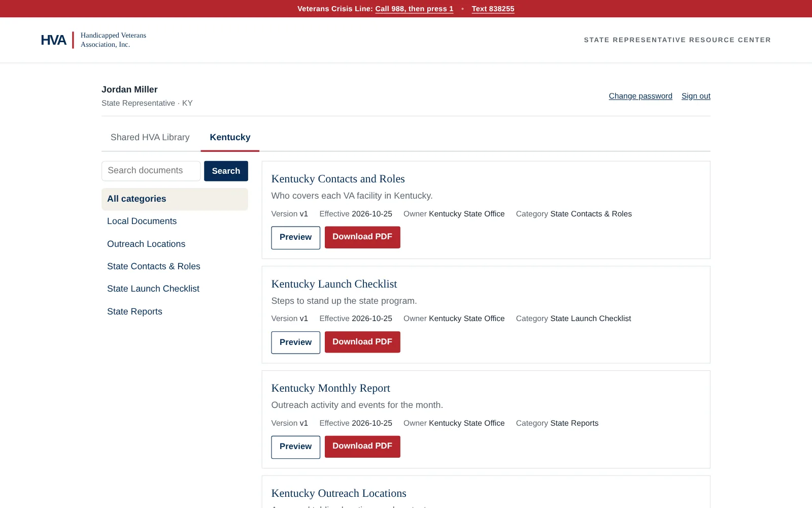812x508 pixels.
Task: Download PDF of Kentucky Contacts and Roles
Action: click(362, 237)
